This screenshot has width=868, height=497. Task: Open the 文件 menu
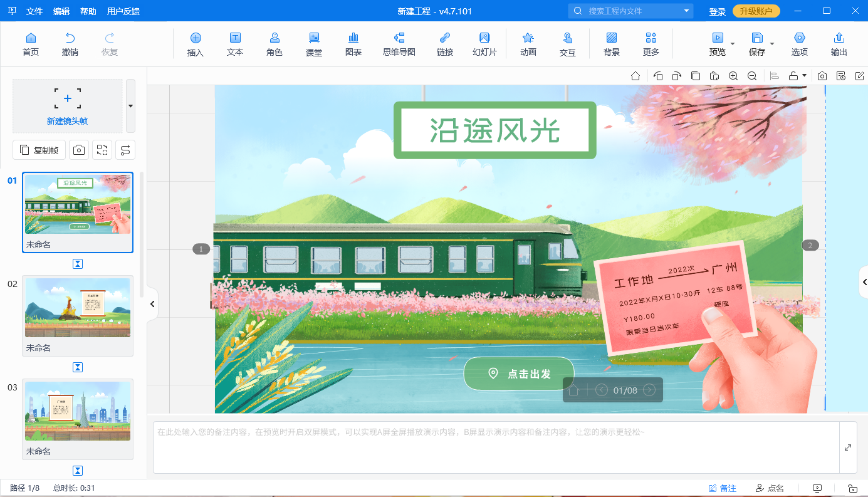[x=35, y=11]
